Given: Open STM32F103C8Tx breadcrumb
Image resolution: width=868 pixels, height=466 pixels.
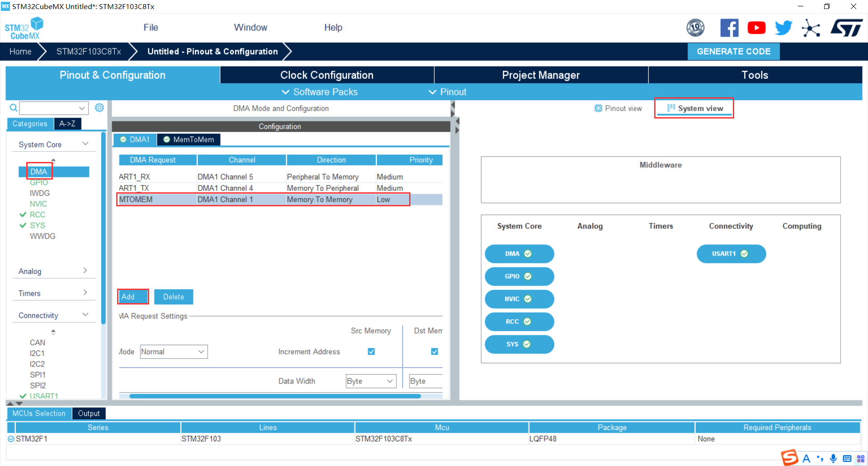Looking at the screenshot, I should [x=89, y=52].
